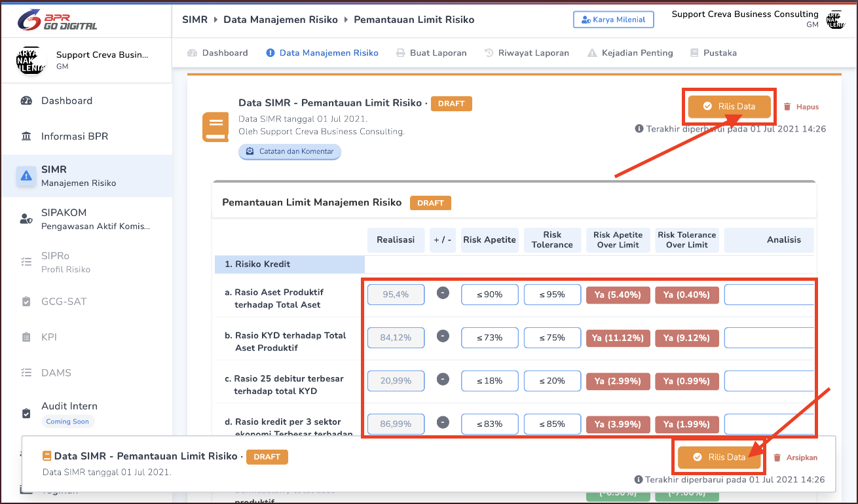
Task: Click the top Rilis Data button
Action: [729, 106]
